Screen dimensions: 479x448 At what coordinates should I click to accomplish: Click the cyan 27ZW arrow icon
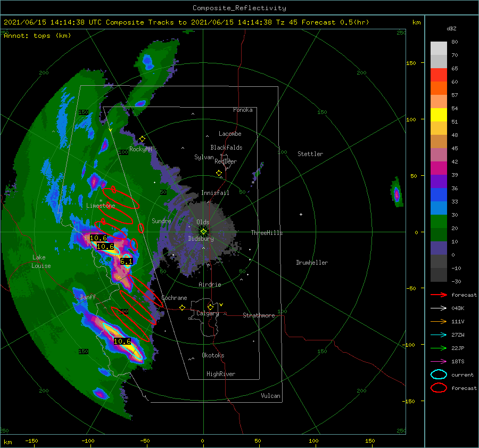pos(439,335)
